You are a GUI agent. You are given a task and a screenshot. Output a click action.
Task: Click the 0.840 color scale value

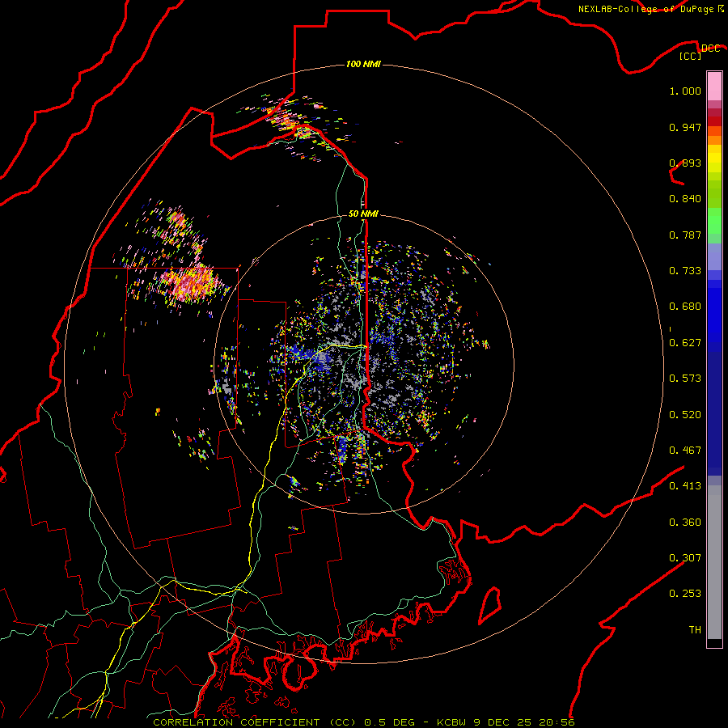685,199
